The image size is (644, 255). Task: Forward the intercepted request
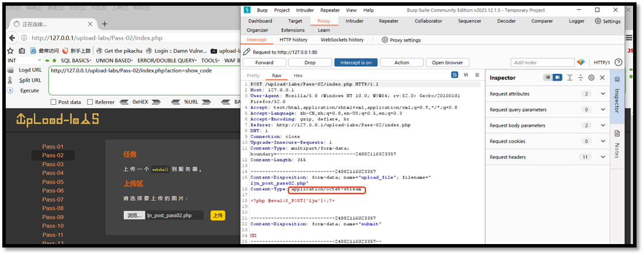264,62
